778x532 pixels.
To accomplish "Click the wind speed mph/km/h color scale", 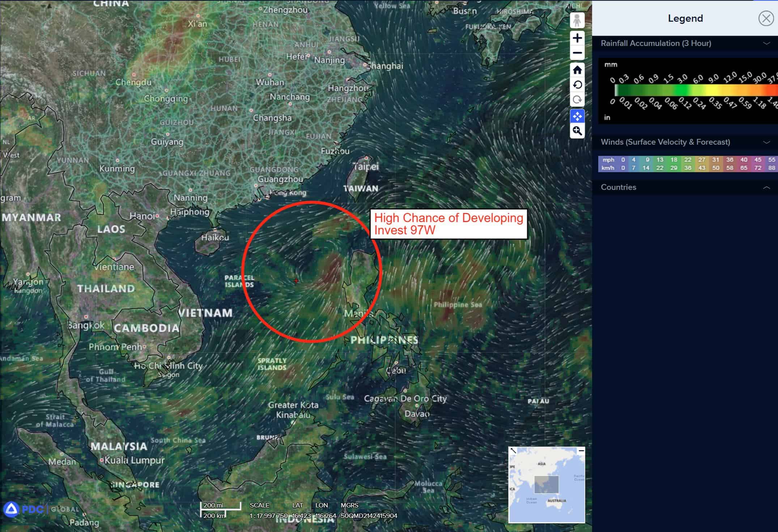I will 688,164.
